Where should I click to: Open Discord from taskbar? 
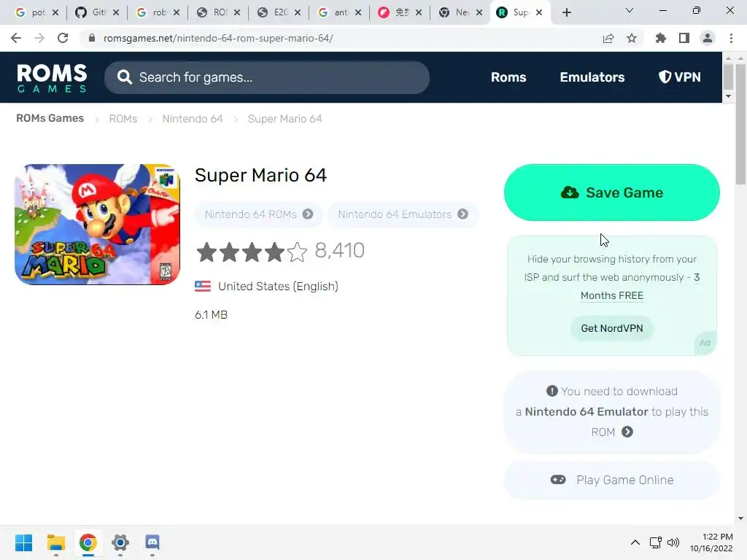tap(152, 542)
